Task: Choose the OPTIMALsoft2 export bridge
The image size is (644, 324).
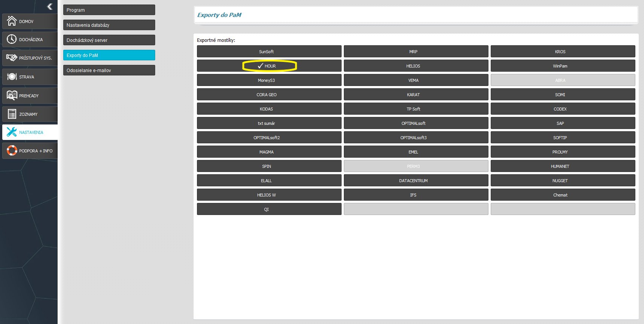Action: 269,137
